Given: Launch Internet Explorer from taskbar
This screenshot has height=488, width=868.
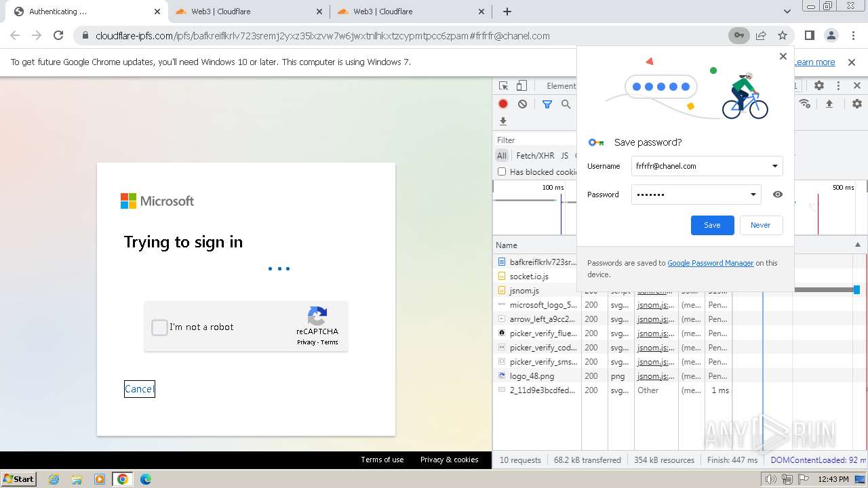Looking at the screenshot, I should coord(54,479).
